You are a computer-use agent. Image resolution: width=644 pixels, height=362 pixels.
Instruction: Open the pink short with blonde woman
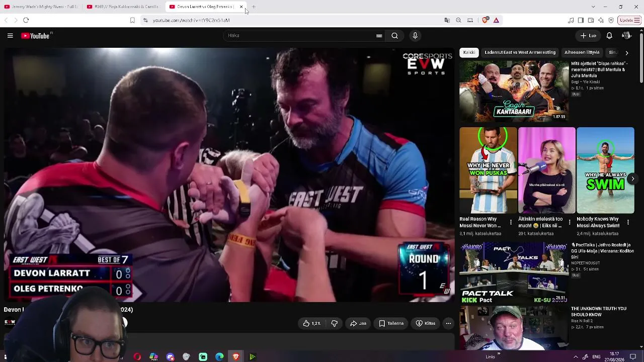tap(546, 170)
